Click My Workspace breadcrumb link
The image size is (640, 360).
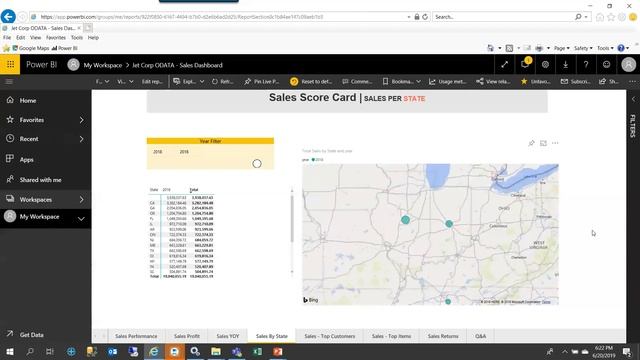pyautogui.click(x=103, y=65)
